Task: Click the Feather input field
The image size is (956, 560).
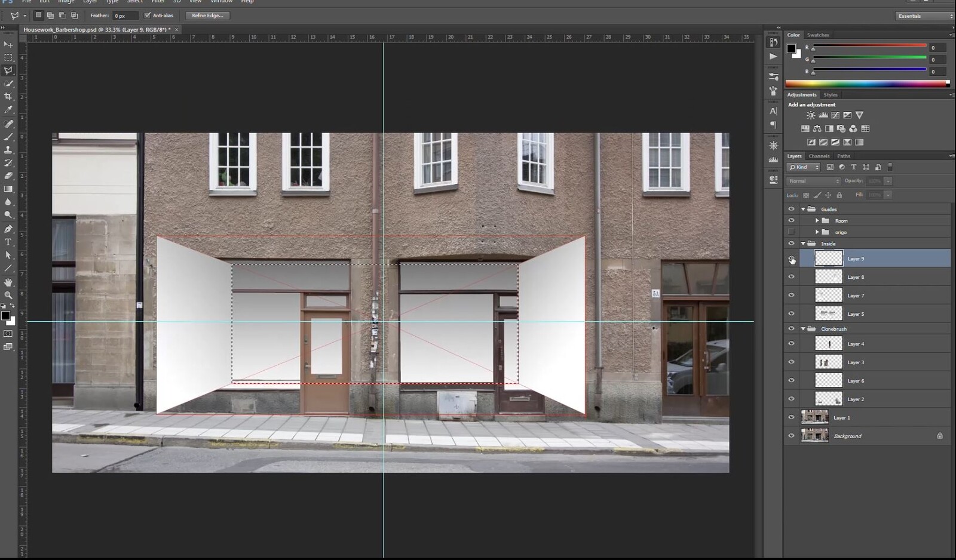Action: coord(125,16)
